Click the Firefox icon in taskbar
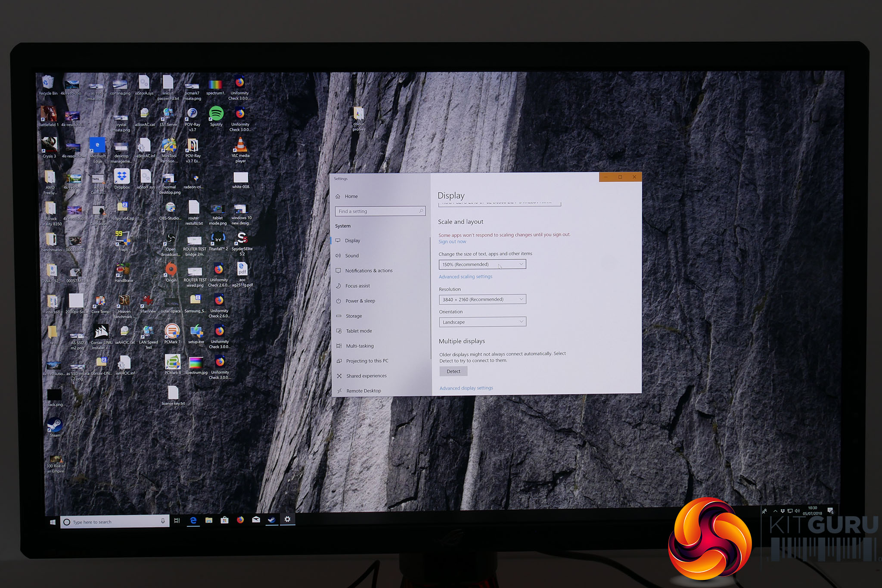 pyautogui.click(x=240, y=520)
